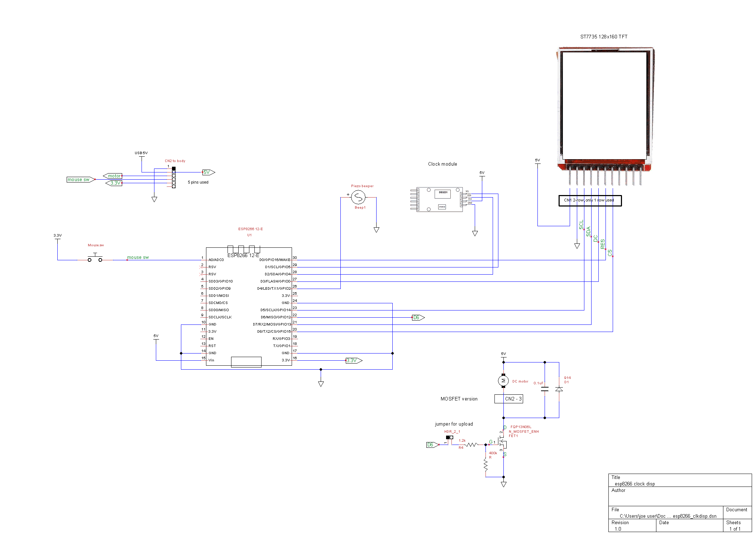Select the CN2 to body connector
Screen dimensions: 756x536
(x=174, y=177)
